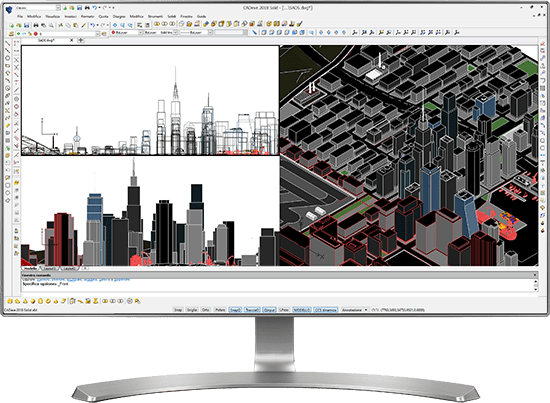Open the Guida menu
The image size is (550, 403).
(201, 16)
